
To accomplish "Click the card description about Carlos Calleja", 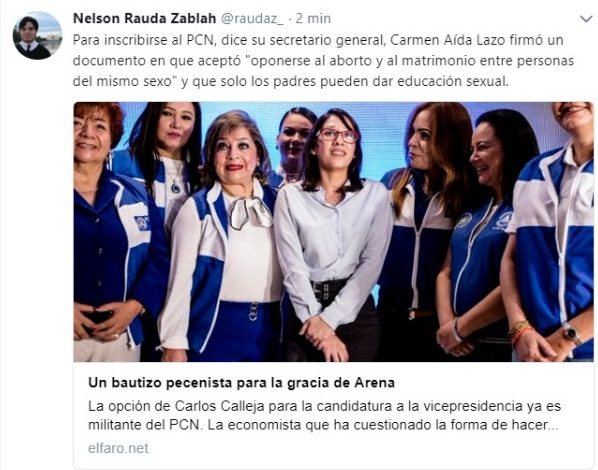I will coord(324,415).
